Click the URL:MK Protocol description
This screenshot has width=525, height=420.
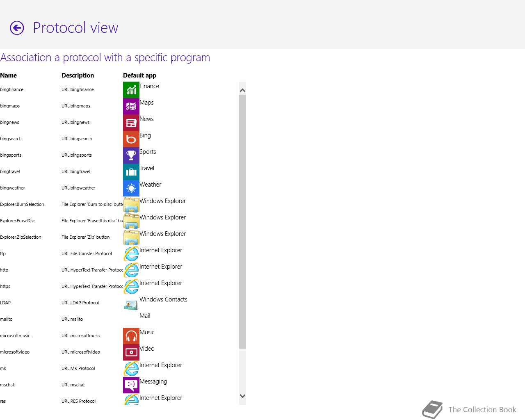click(x=78, y=368)
